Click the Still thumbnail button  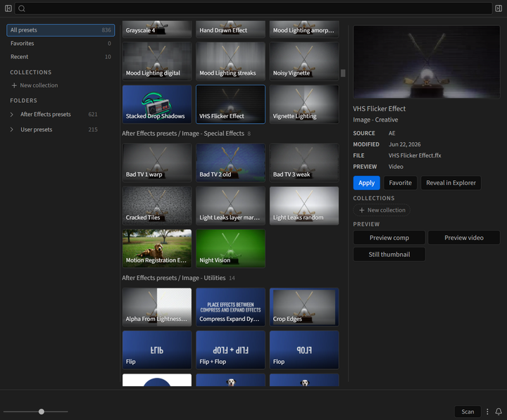(x=389, y=255)
